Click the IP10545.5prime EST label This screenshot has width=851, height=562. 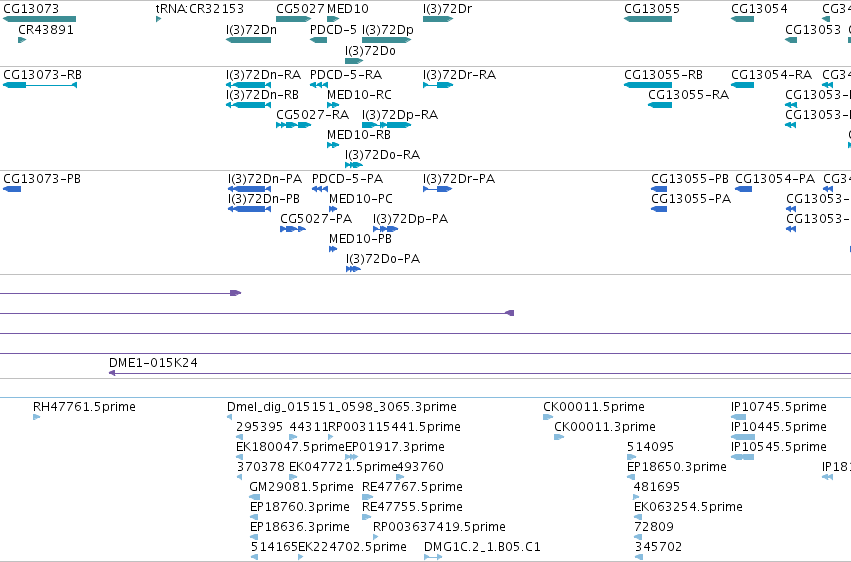(x=779, y=447)
